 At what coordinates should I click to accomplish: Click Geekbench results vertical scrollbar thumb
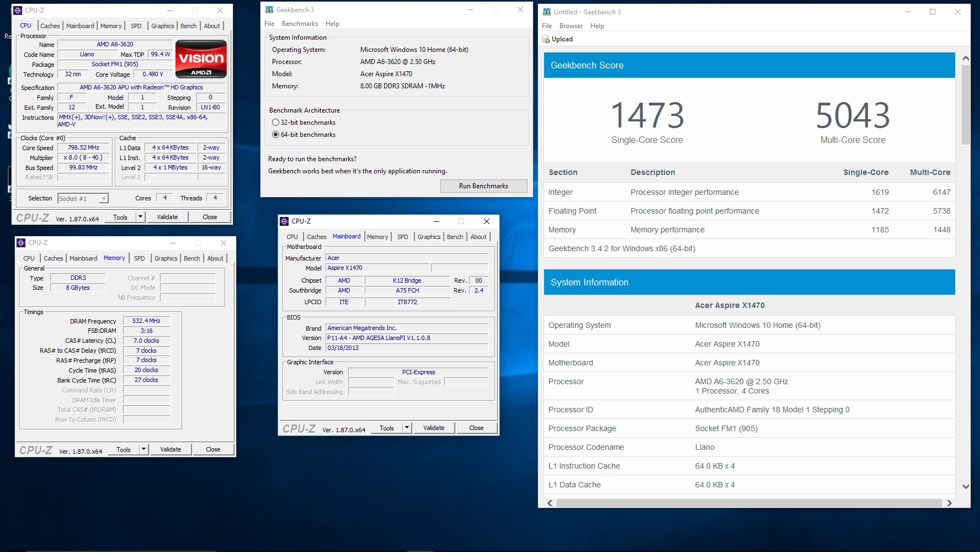pyautogui.click(x=966, y=105)
